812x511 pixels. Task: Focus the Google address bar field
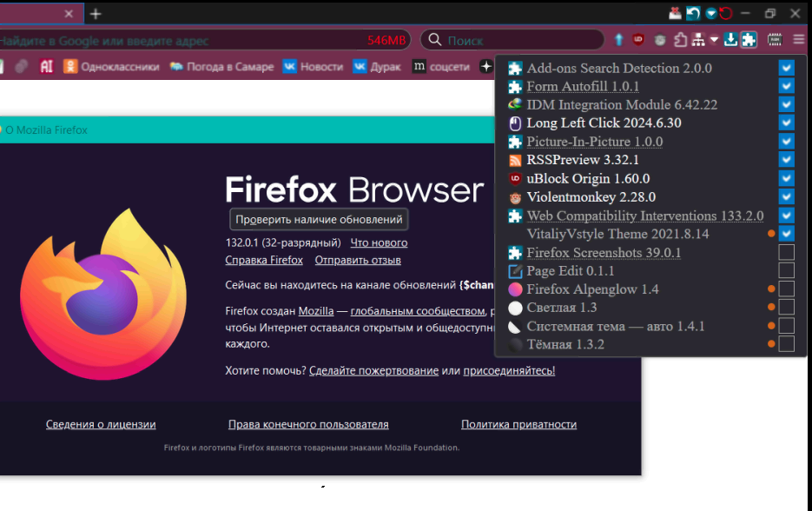coord(205,40)
